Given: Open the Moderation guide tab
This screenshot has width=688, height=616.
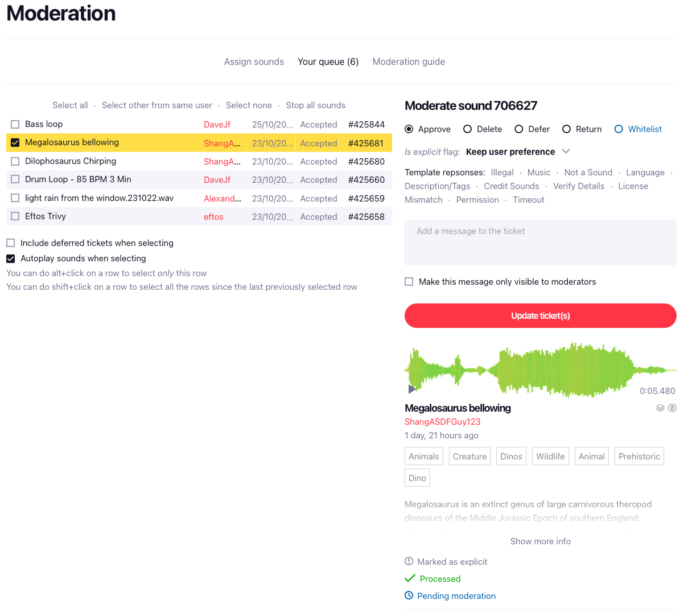Looking at the screenshot, I should click(409, 62).
